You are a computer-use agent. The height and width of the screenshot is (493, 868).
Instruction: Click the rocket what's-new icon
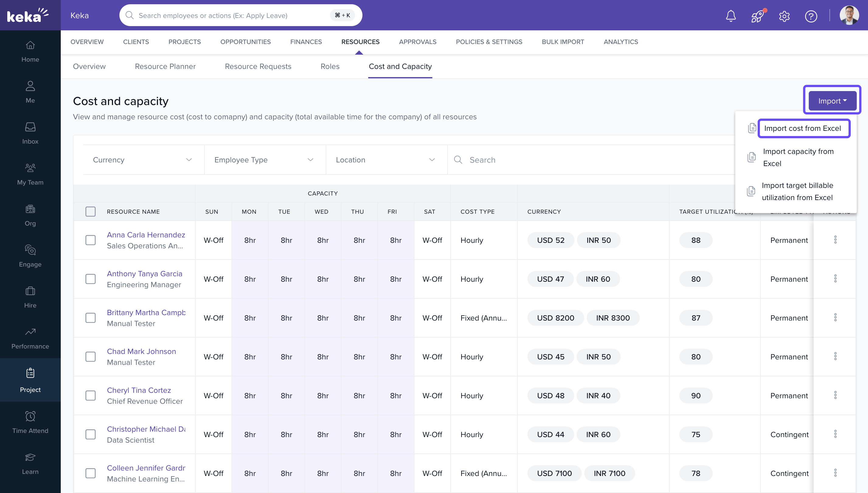tap(757, 16)
